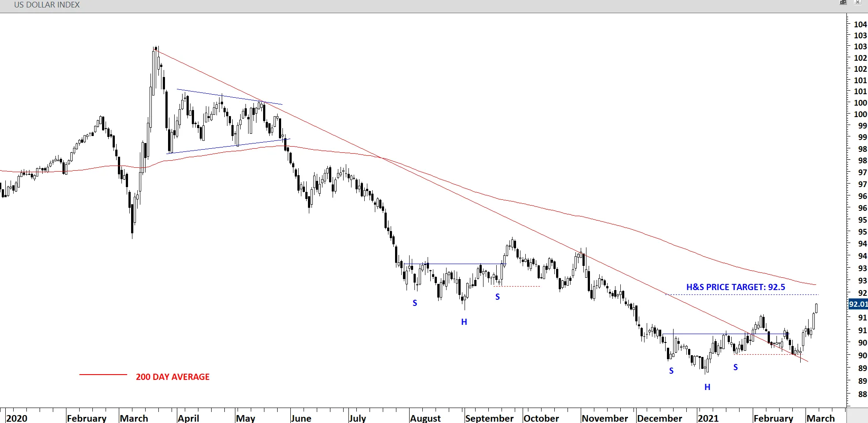Click the red line sample in legend
This screenshot has width=868, height=423.
point(103,375)
